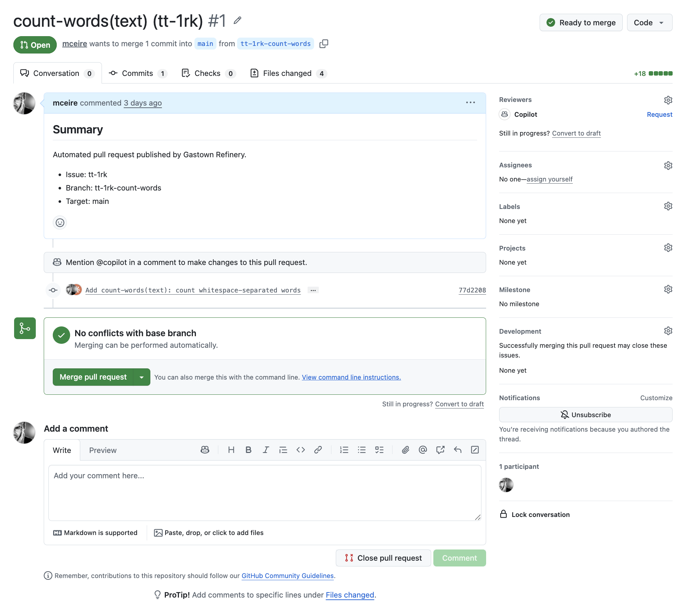Open the comment options three-dot menu
699x616 pixels.
pos(471,103)
